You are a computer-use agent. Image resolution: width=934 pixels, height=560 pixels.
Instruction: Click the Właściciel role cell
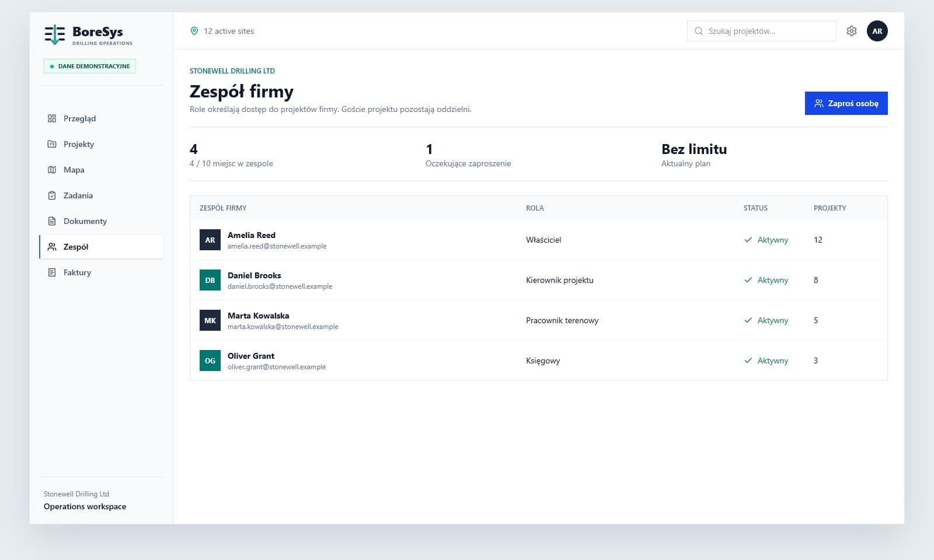coord(543,240)
